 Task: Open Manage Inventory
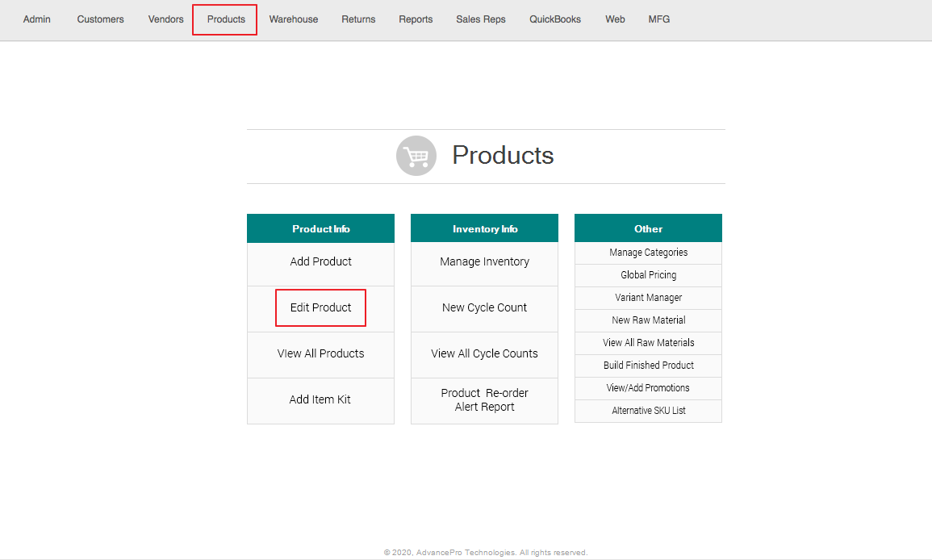click(x=484, y=262)
